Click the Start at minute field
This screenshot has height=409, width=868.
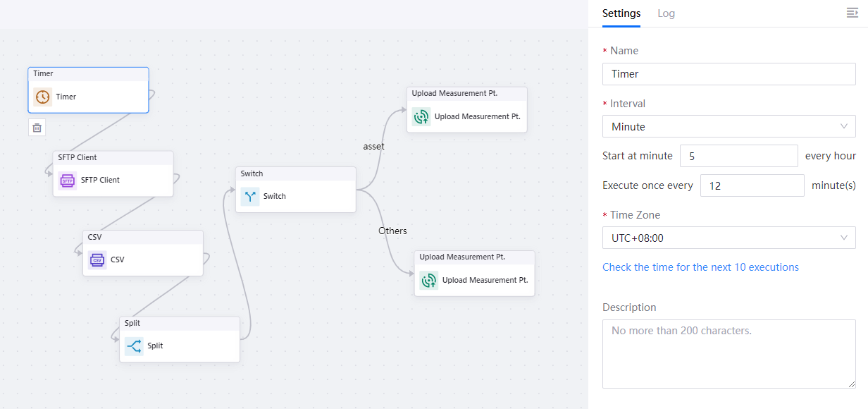coord(738,157)
